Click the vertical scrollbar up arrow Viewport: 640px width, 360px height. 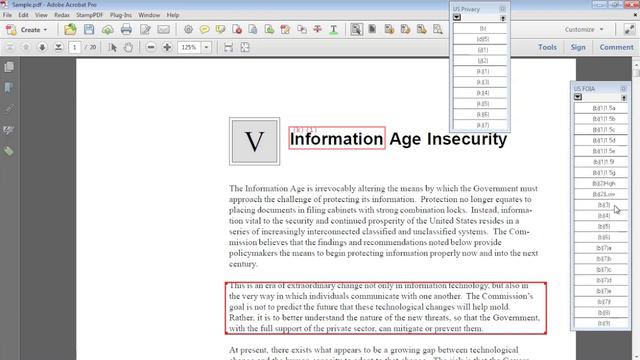pos(636,64)
